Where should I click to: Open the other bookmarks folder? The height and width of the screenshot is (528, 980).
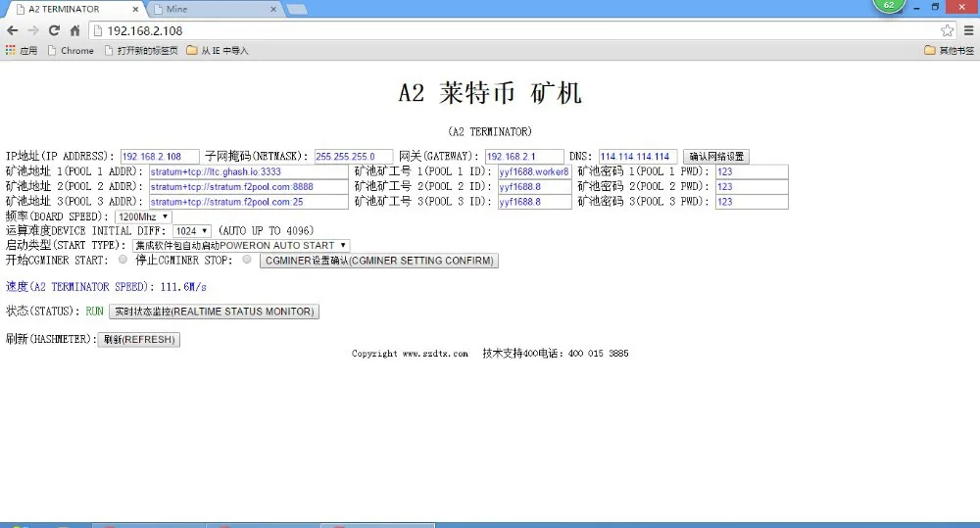coord(949,51)
